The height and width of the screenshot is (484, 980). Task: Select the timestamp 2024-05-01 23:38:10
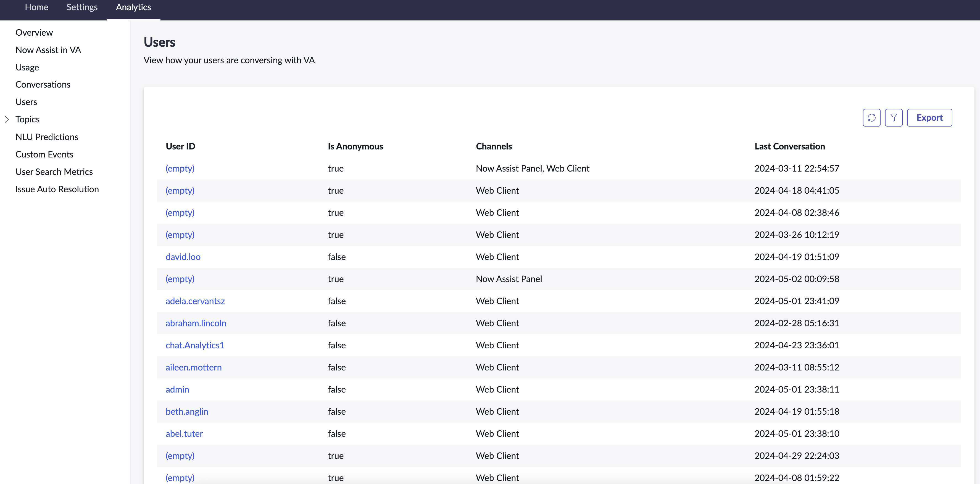pos(797,433)
